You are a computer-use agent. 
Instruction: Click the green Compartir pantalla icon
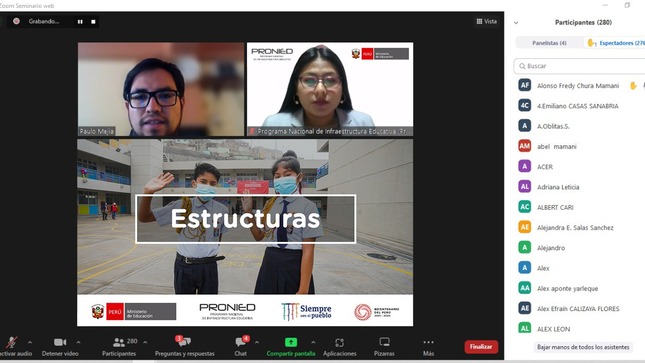point(291,342)
